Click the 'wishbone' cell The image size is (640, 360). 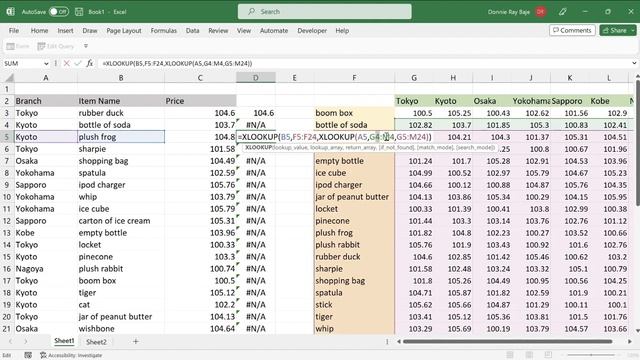tap(121, 329)
